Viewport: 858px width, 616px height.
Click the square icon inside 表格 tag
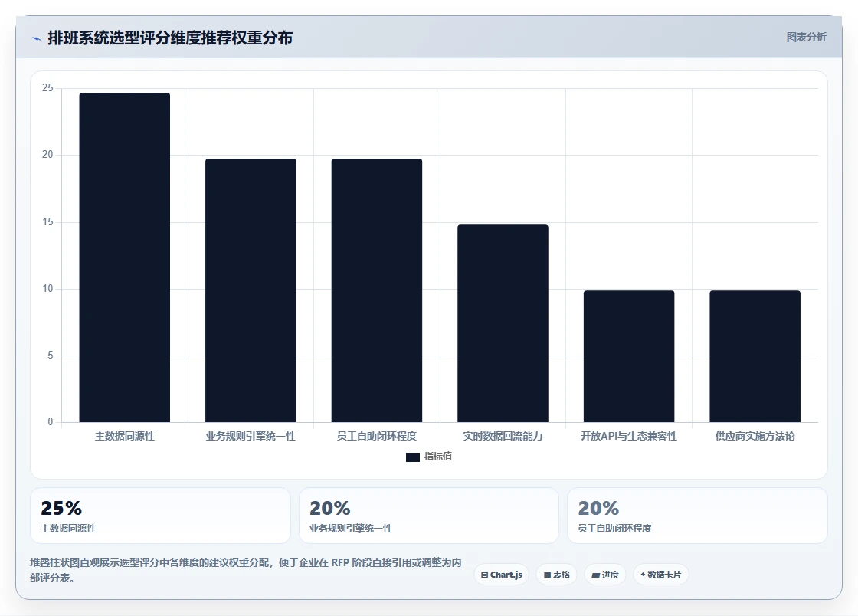547,575
